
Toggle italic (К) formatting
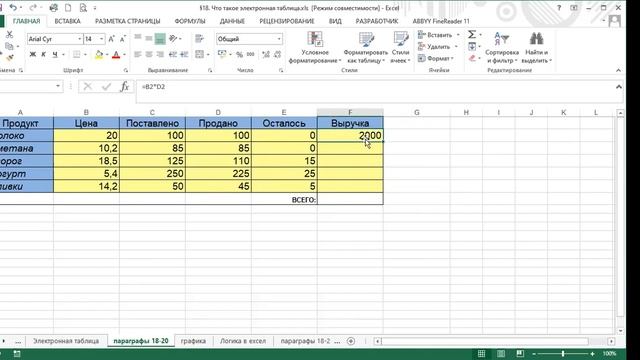(44, 54)
